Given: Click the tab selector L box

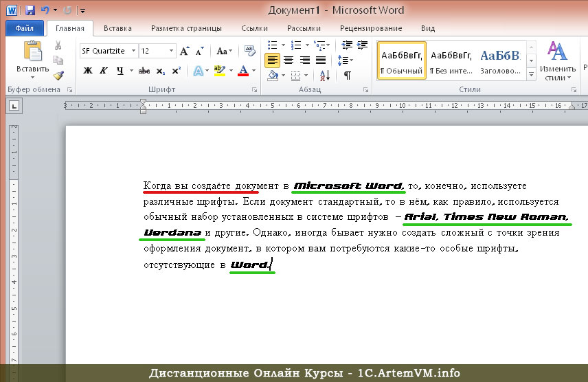Looking at the screenshot, I should pos(14,106).
